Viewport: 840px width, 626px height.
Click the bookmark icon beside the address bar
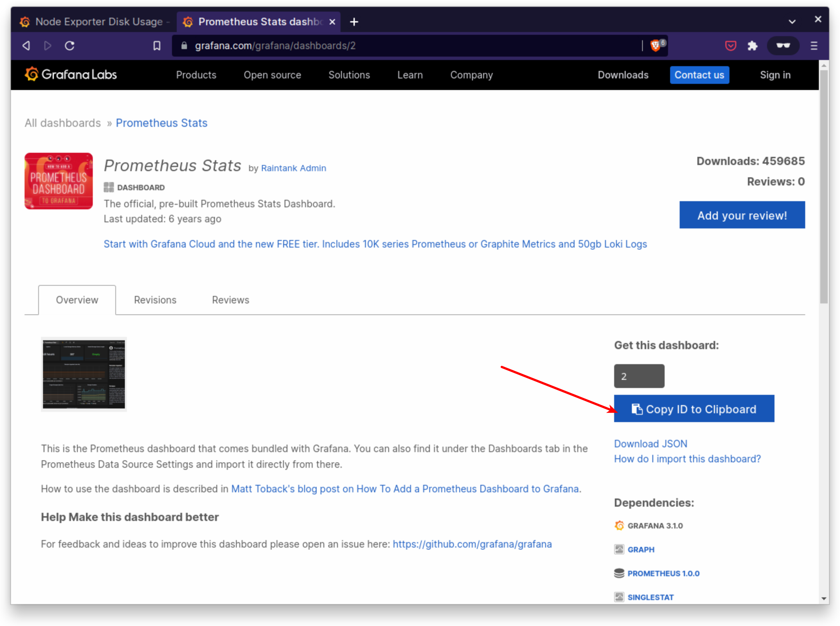(157, 46)
